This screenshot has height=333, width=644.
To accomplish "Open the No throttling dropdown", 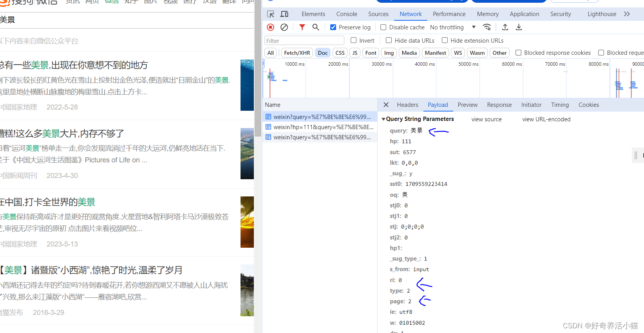I will point(453,27).
